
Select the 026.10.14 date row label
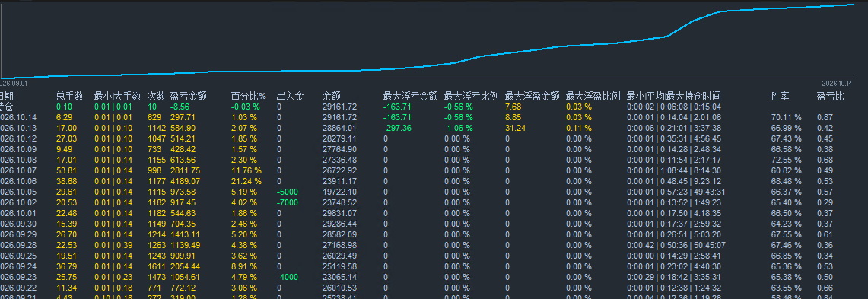pos(17,117)
